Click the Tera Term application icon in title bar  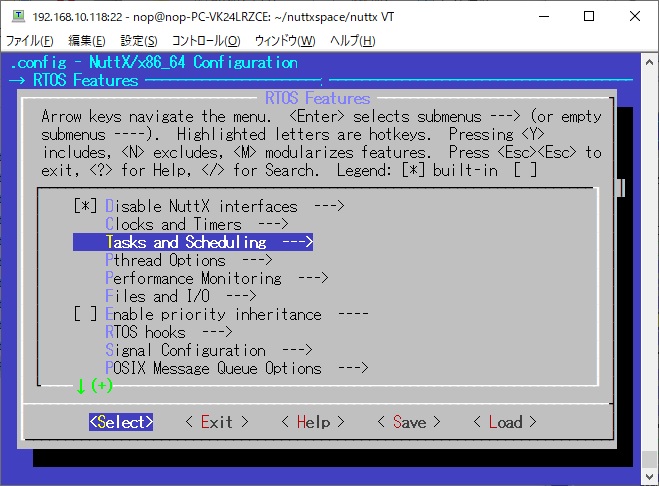(x=18, y=16)
